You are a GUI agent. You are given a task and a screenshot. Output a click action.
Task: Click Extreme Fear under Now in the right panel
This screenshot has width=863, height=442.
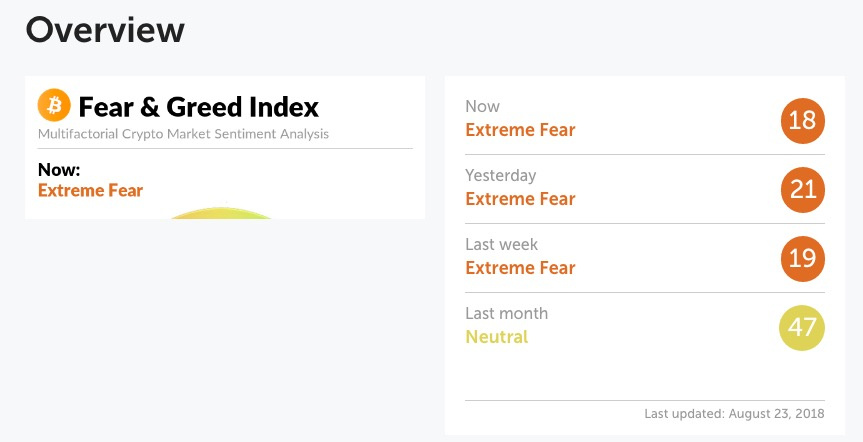pos(521,130)
